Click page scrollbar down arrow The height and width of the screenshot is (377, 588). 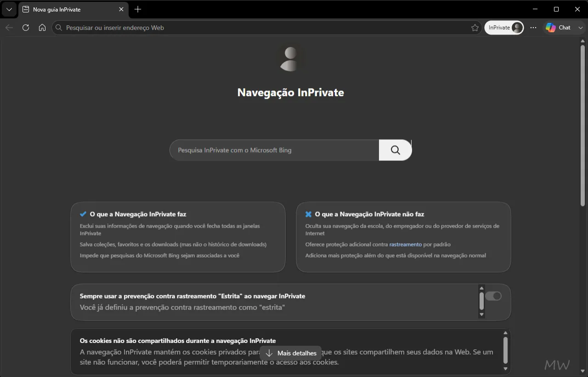582,371
